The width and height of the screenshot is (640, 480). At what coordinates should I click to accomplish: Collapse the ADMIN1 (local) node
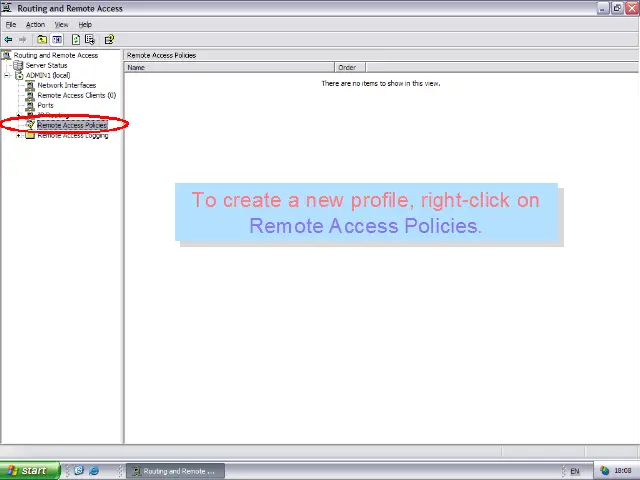7,75
